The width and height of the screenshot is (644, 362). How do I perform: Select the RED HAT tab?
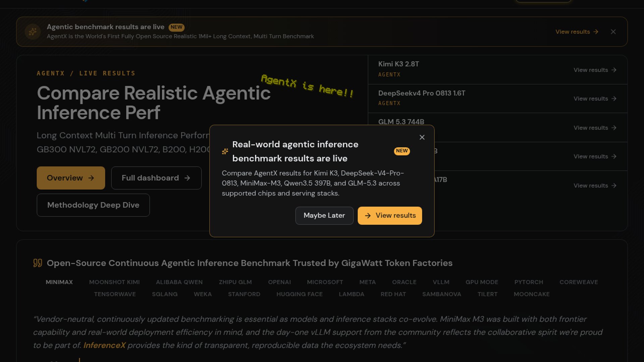click(393, 294)
